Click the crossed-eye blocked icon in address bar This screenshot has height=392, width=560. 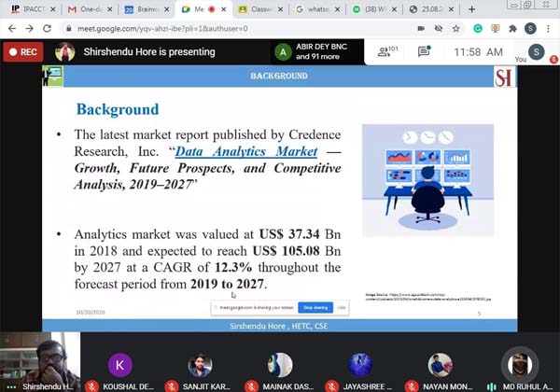439,29
